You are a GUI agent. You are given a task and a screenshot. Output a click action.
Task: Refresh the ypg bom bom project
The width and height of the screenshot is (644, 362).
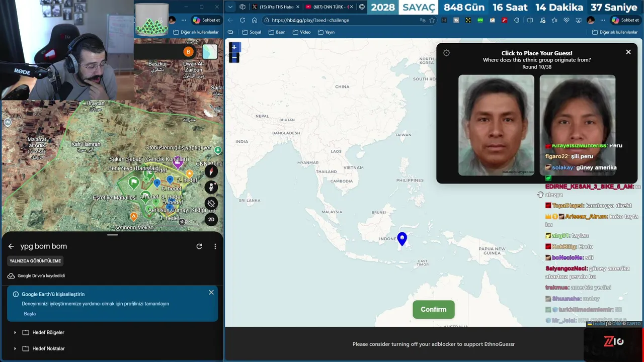click(199, 246)
